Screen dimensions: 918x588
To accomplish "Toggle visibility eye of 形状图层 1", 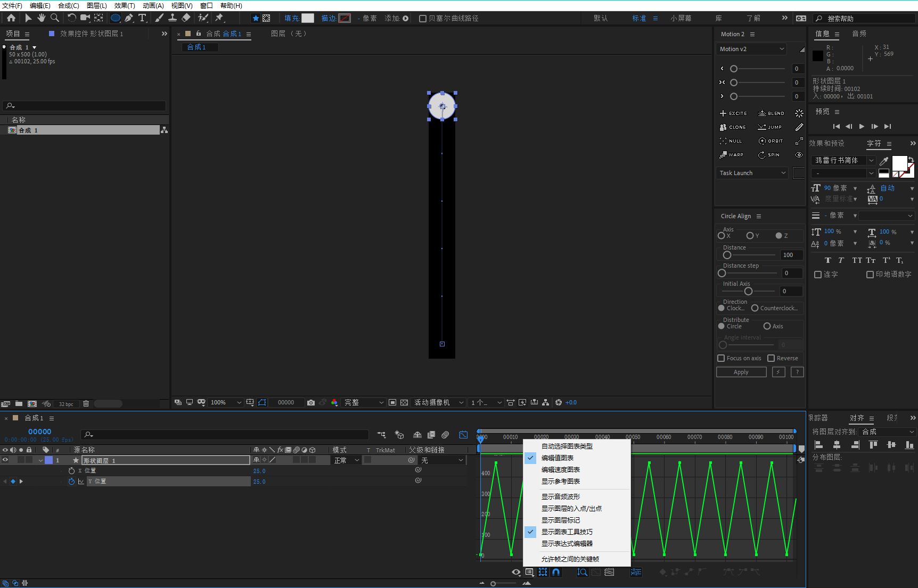I will coord(5,460).
